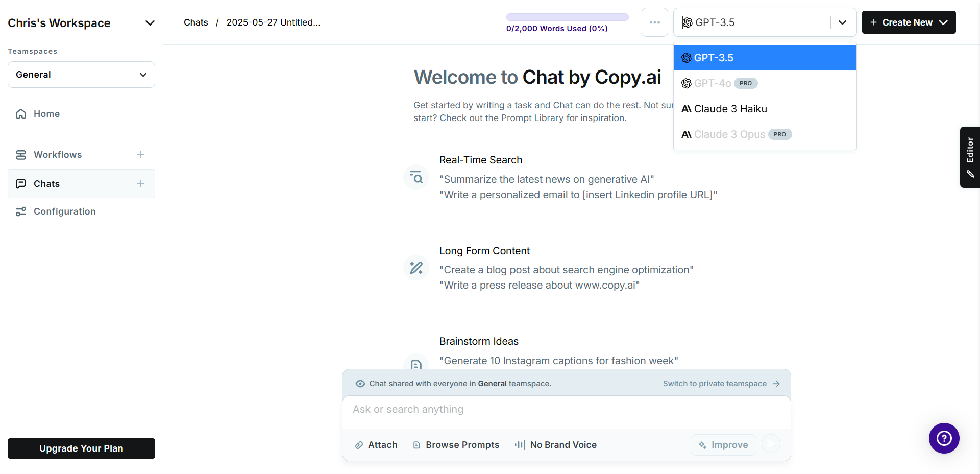Screen dimensions: 980x474
Task: Click the Real-Time Search icon
Action: click(x=416, y=178)
